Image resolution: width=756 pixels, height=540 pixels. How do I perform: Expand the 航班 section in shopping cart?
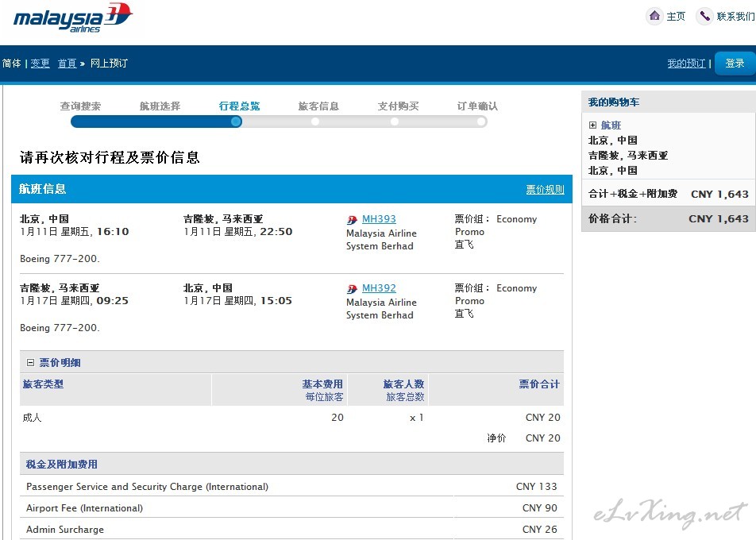592,125
